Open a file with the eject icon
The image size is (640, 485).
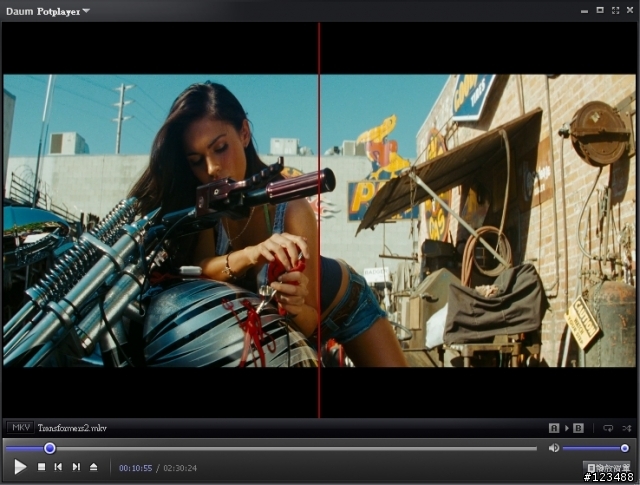[93, 467]
